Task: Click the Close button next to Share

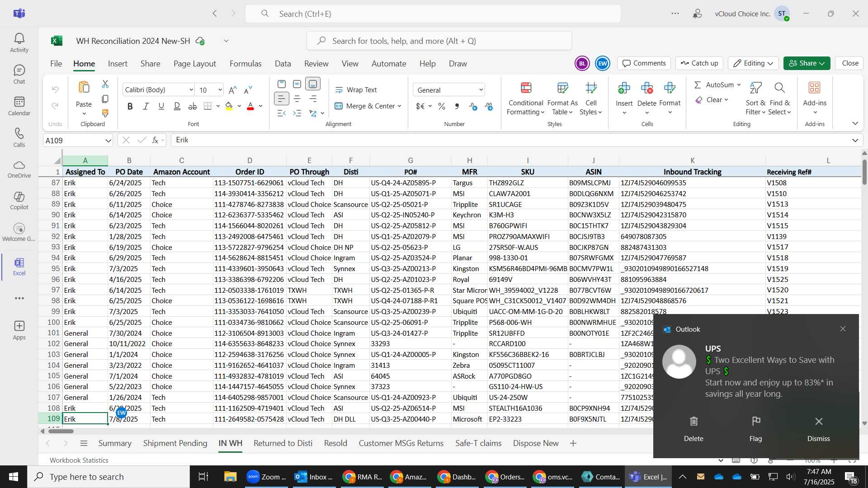Action: tap(850, 63)
